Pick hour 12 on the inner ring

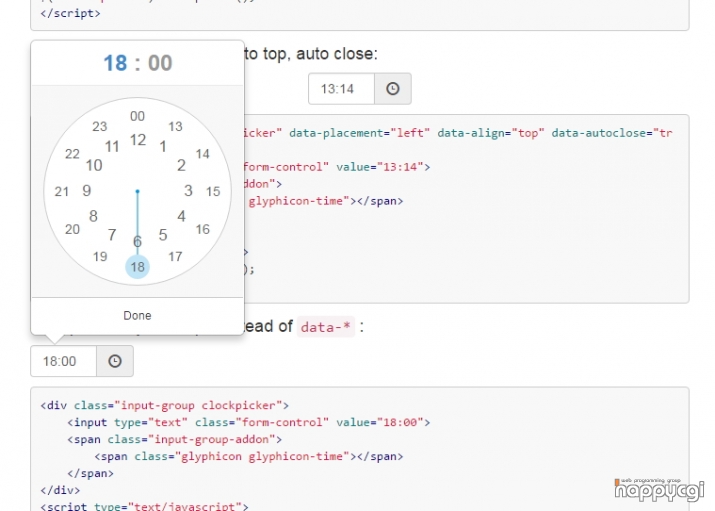(x=138, y=140)
